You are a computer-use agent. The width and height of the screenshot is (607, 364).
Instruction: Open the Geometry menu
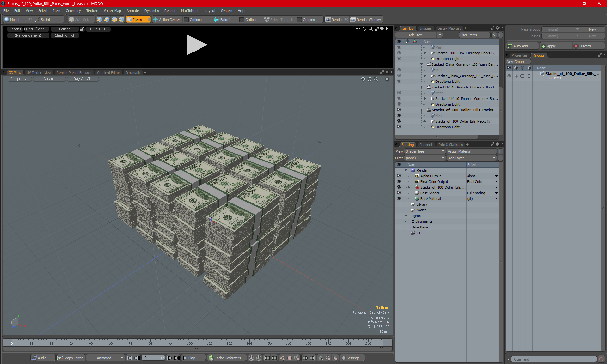click(73, 11)
